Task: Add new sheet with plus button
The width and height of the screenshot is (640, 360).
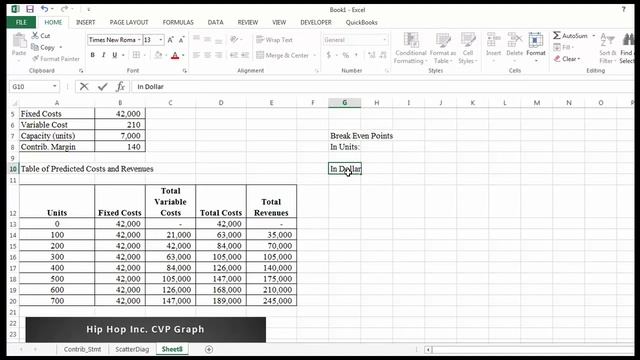Action: click(x=209, y=349)
